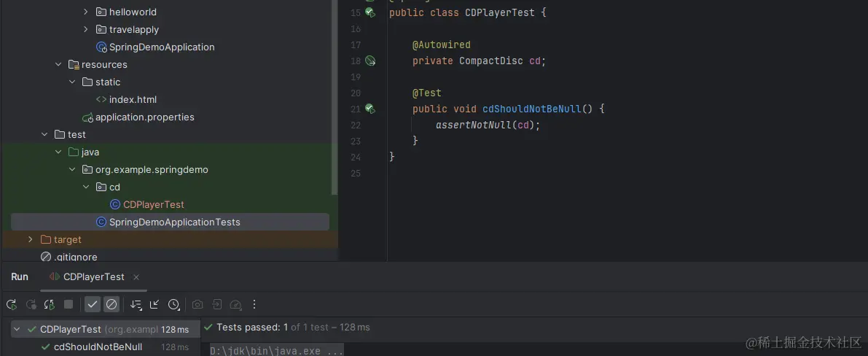The image size is (868, 356).
Task: Click line number 25 in the gutter
Action: coord(356,174)
